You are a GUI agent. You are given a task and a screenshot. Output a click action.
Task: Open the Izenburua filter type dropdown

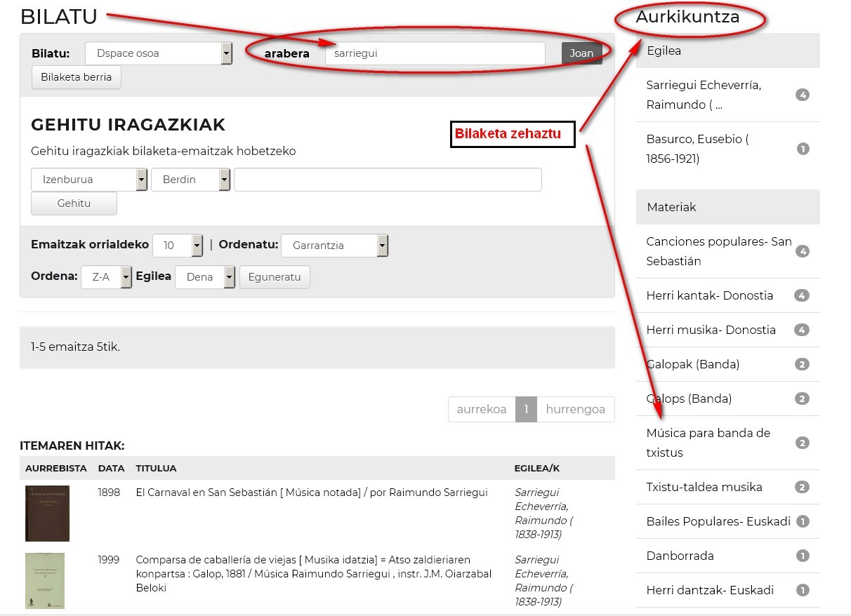click(x=89, y=180)
